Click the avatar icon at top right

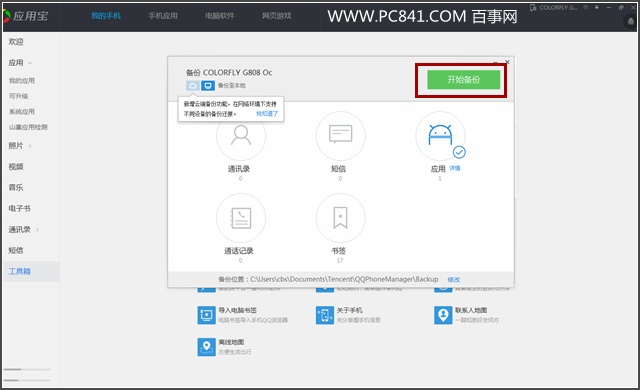[631, 21]
